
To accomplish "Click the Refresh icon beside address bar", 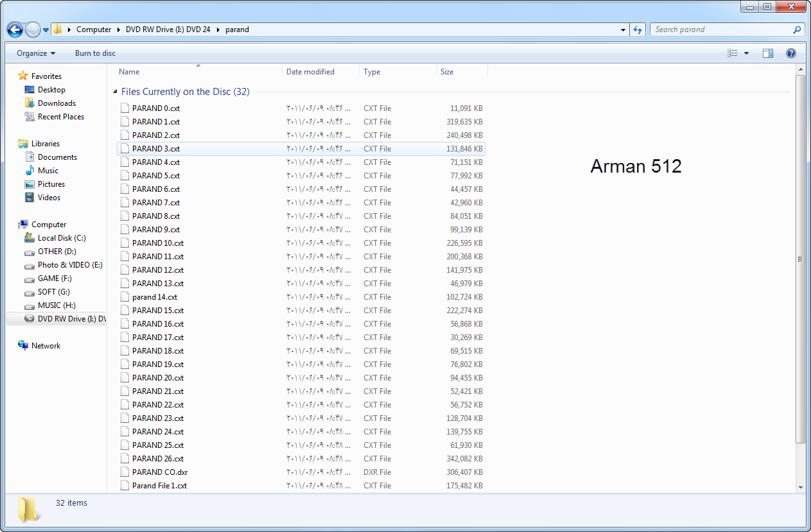I will pyautogui.click(x=638, y=30).
